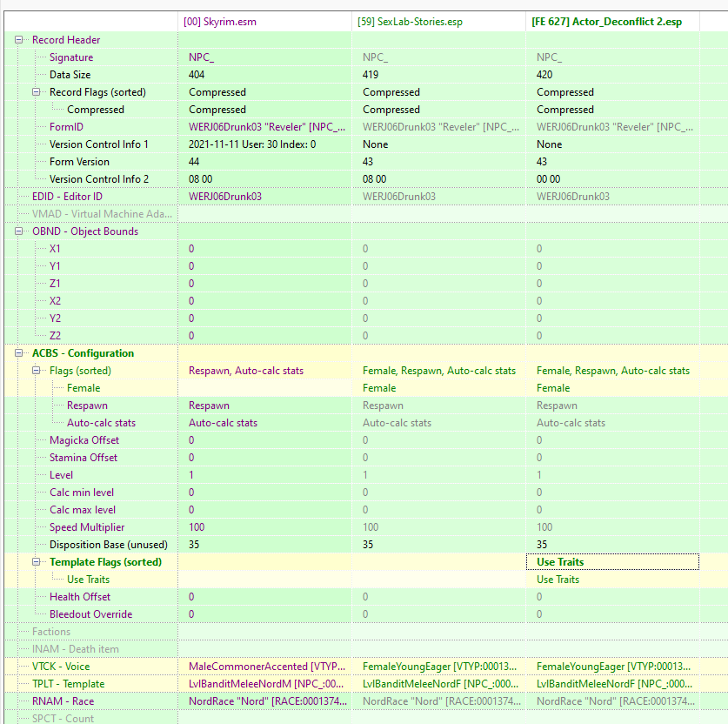The height and width of the screenshot is (724, 728).
Task: Select the FormID row label
Action: (66, 127)
